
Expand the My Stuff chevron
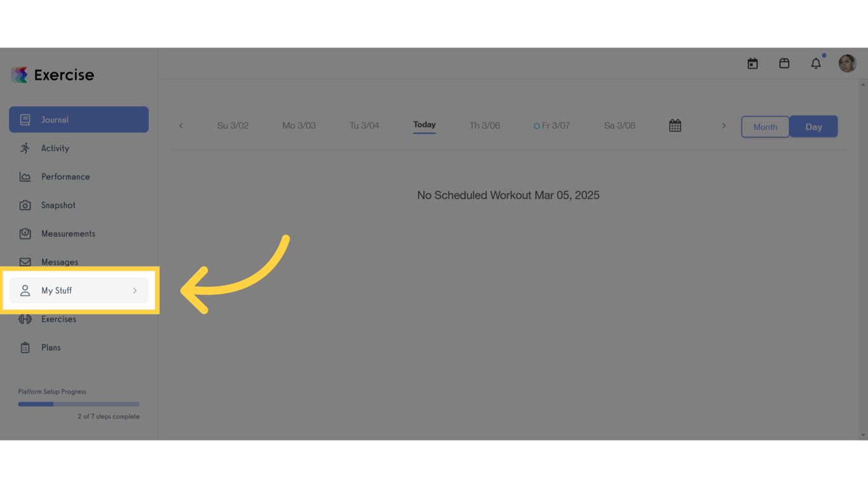tap(135, 290)
